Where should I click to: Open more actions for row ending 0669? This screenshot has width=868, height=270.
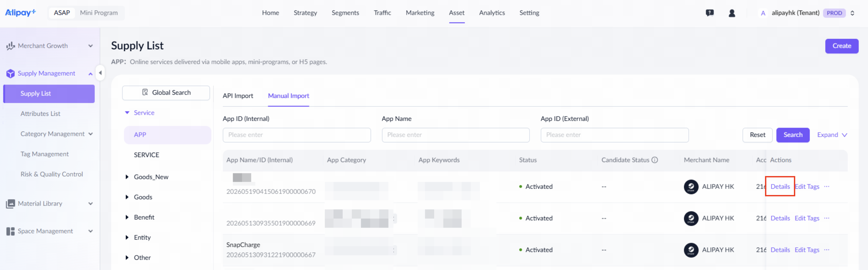click(826, 218)
